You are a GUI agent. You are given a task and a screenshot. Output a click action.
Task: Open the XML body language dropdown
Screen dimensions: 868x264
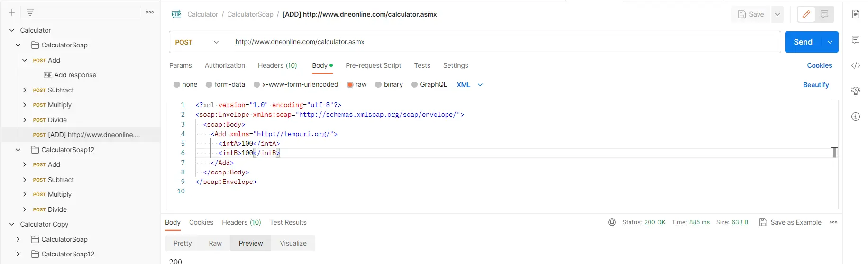(470, 85)
